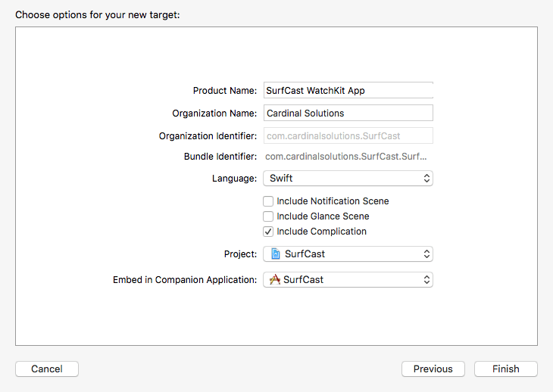553x392 pixels.
Task: Enable Include Notification Scene checkbox
Action: 268,201
